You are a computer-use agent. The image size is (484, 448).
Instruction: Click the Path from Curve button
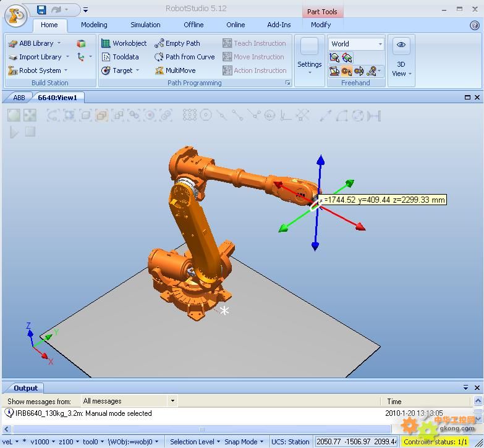tap(185, 57)
